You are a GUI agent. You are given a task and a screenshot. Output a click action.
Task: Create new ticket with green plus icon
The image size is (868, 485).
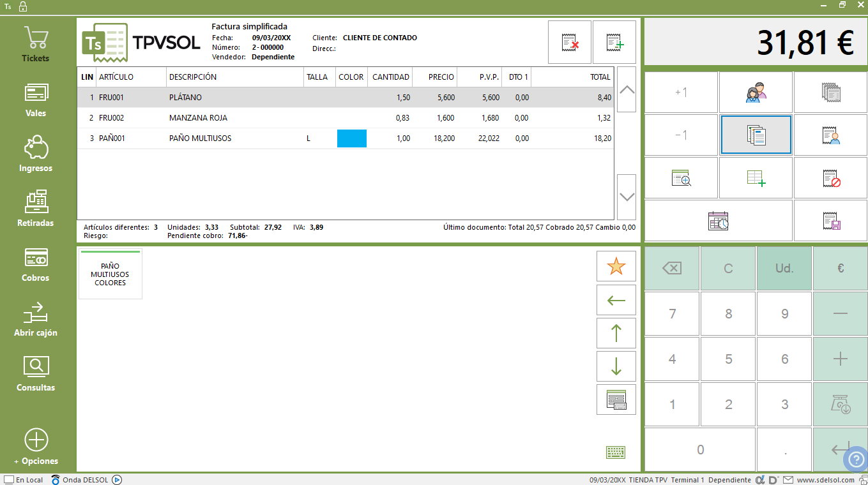[x=614, y=42]
